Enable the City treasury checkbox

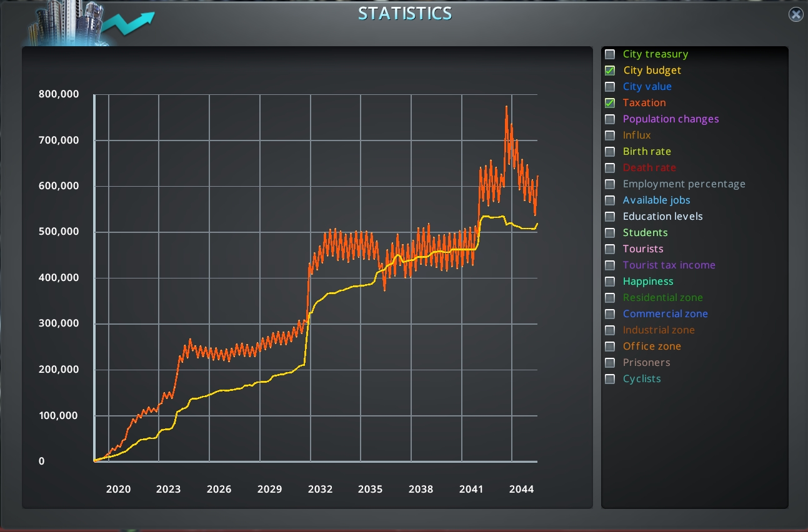point(610,54)
